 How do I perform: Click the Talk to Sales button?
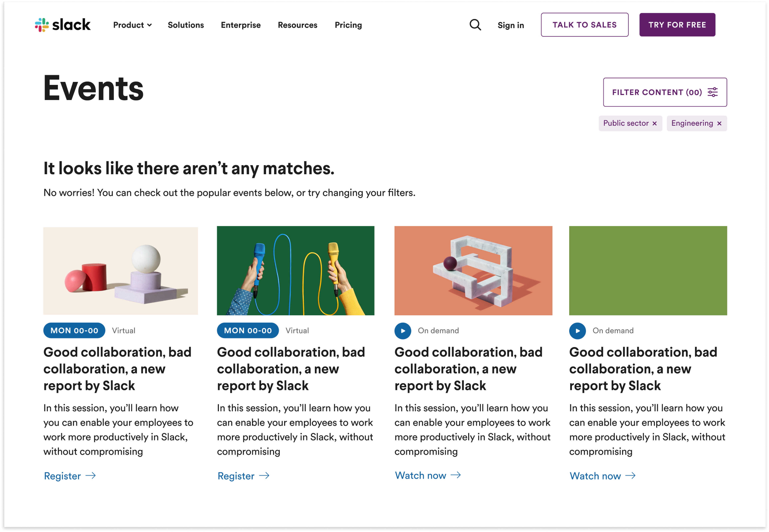[x=585, y=25]
